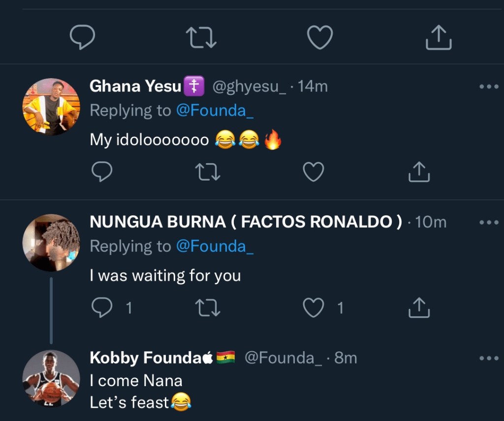Reply to Ghana Yesu's tweet
The width and height of the screenshot is (504, 421).
point(102,172)
